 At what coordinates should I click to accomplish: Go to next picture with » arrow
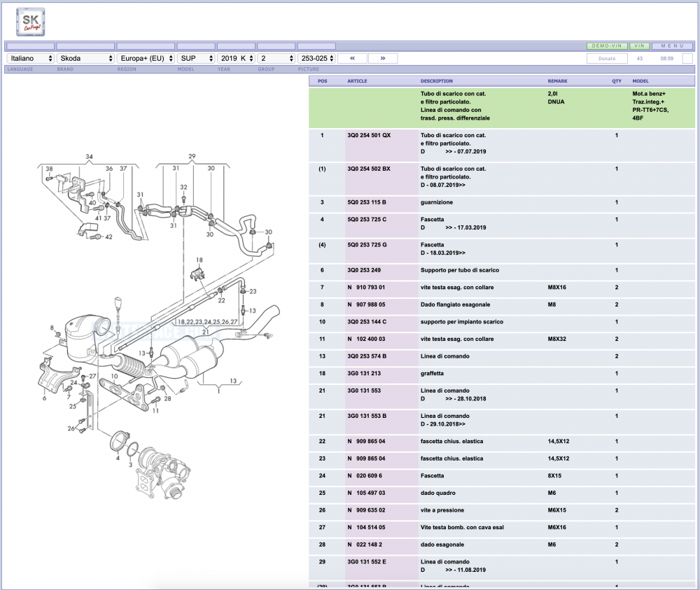pos(383,59)
